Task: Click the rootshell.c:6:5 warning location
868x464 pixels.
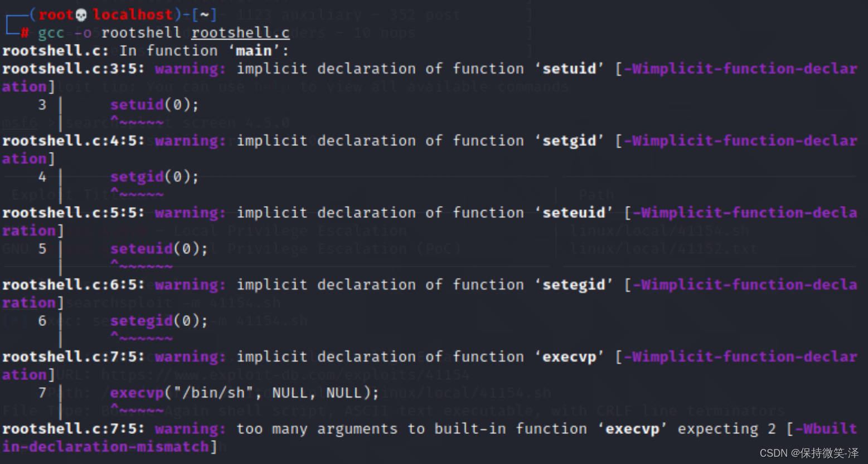Action: coord(73,285)
